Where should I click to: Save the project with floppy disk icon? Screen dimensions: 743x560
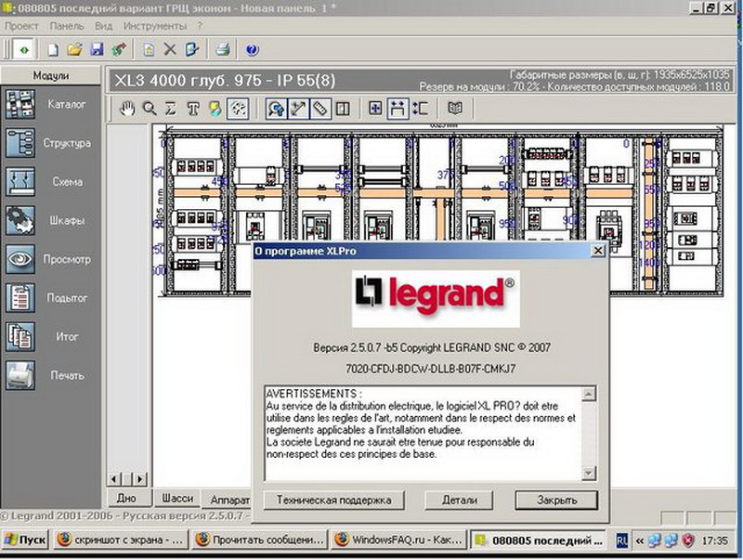point(98,49)
